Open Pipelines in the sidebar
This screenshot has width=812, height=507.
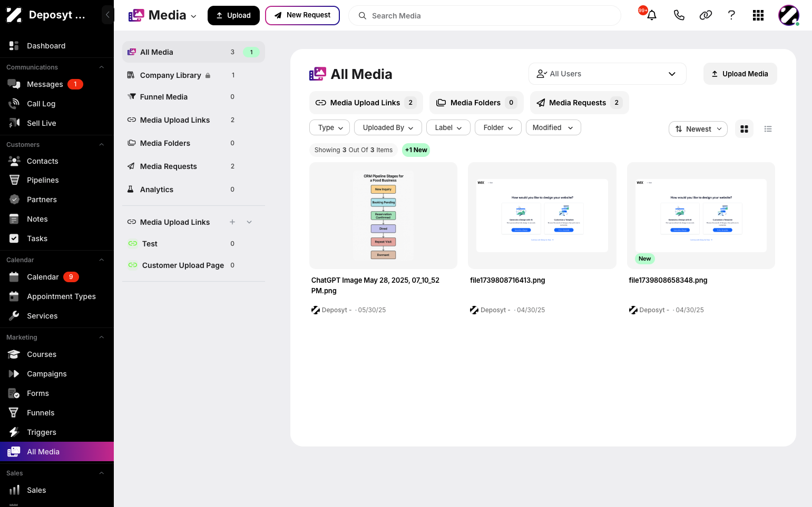[57, 180]
